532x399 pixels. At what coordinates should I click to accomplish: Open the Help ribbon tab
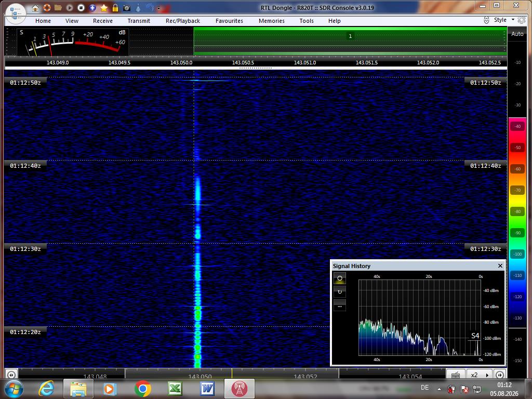click(x=335, y=21)
